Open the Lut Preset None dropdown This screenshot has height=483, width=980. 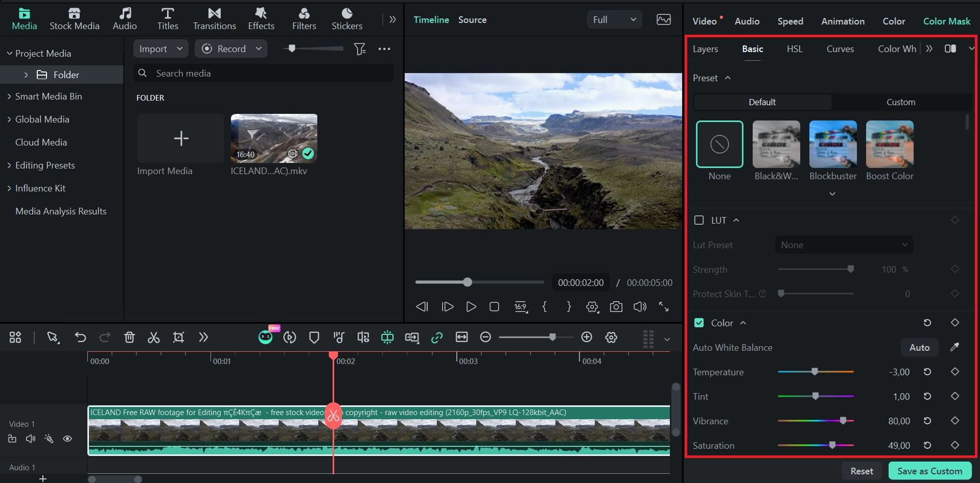(844, 245)
